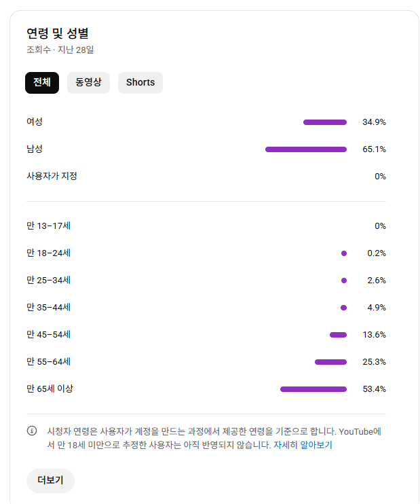Viewport: 420px width, 504px height.
Task: Click the 만 13–17세 row label
Action: tap(48, 226)
